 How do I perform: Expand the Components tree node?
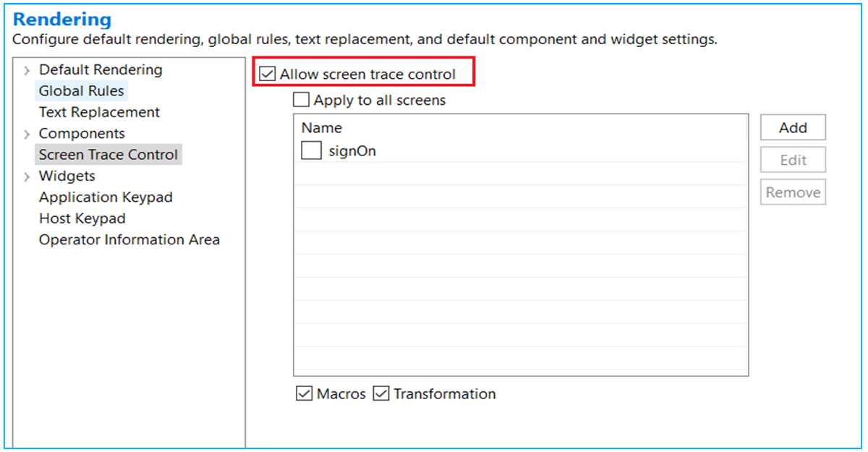pyautogui.click(x=27, y=134)
